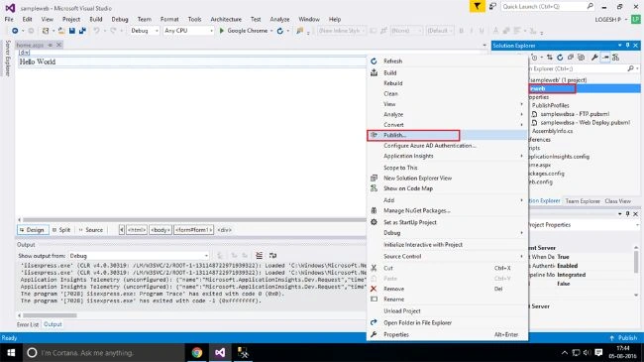Viewport: 644px width, 362px height.
Task: Click the Cortana search box
Action: point(103,352)
